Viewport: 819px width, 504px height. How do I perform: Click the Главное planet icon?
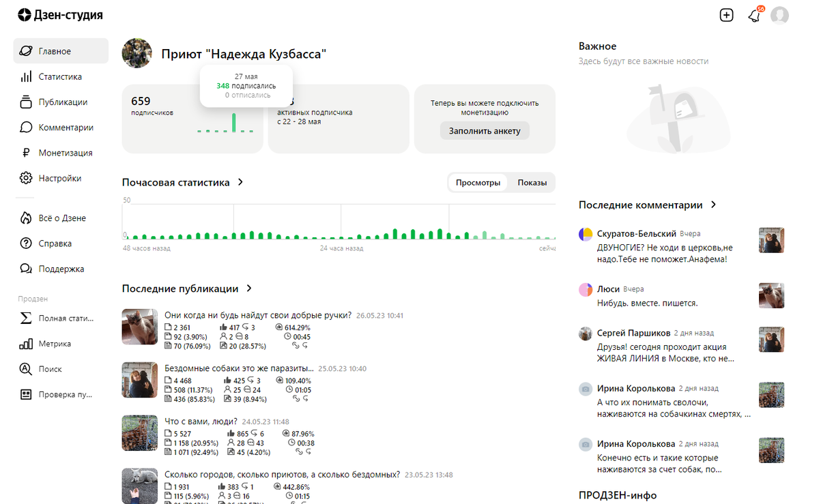pyautogui.click(x=26, y=51)
